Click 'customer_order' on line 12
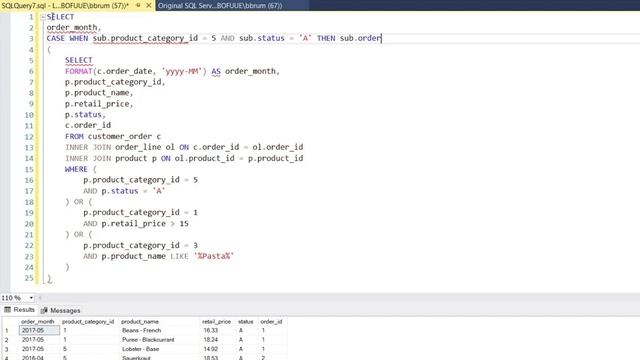The image size is (640, 360). [120, 136]
